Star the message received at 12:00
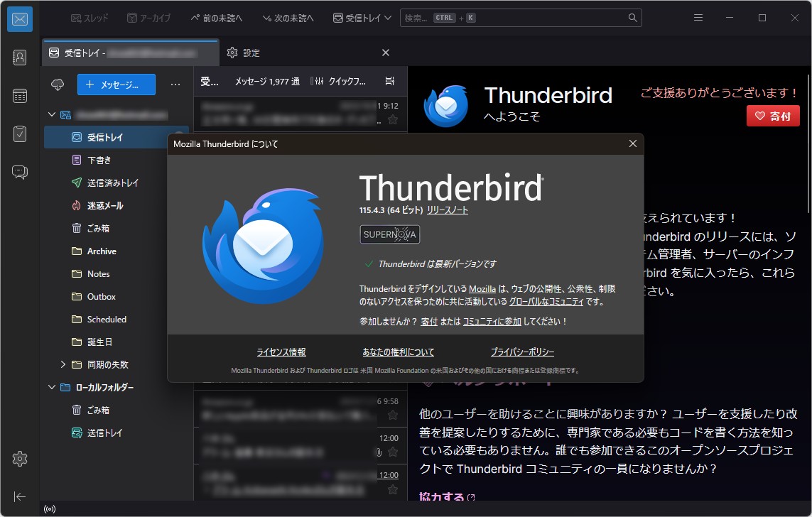This screenshot has width=812, height=517. [391, 452]
